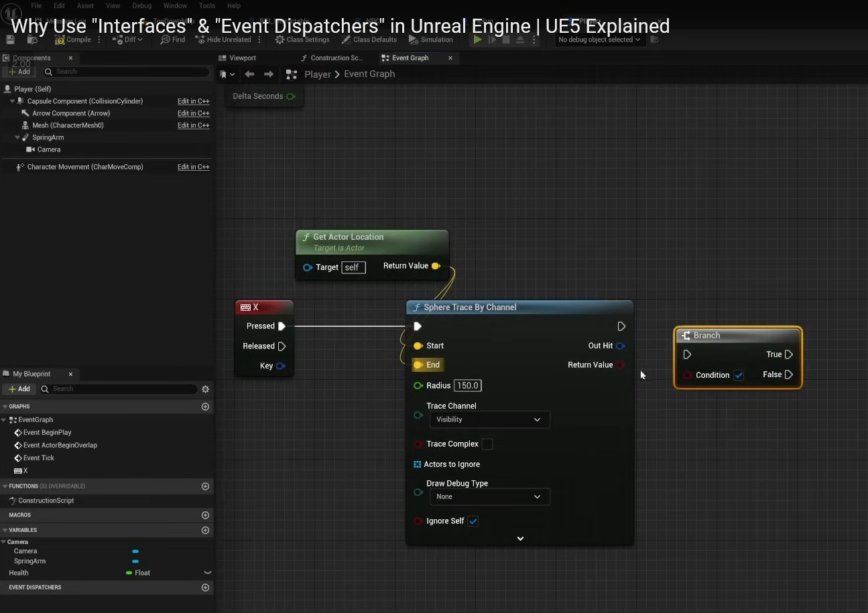Switch to the Viewport tab
Viewport: 868px width, 613px height.
(x=242, y=58)
